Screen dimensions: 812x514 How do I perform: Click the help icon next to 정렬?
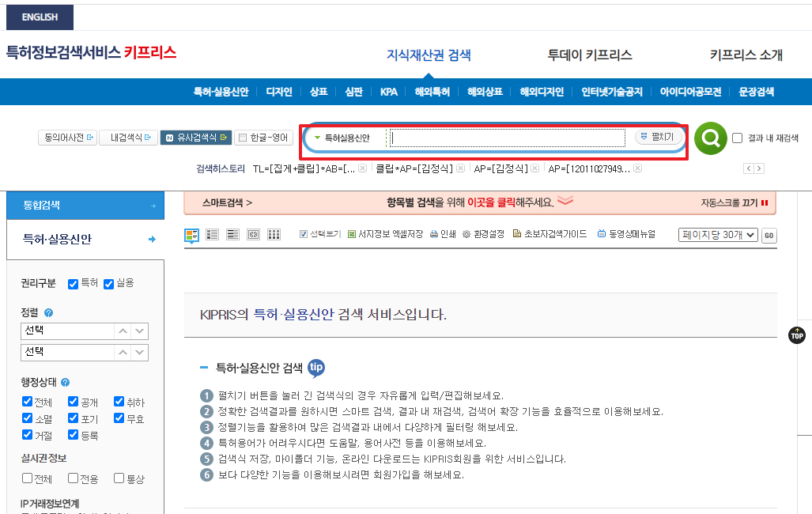click(x=49, y=312)
